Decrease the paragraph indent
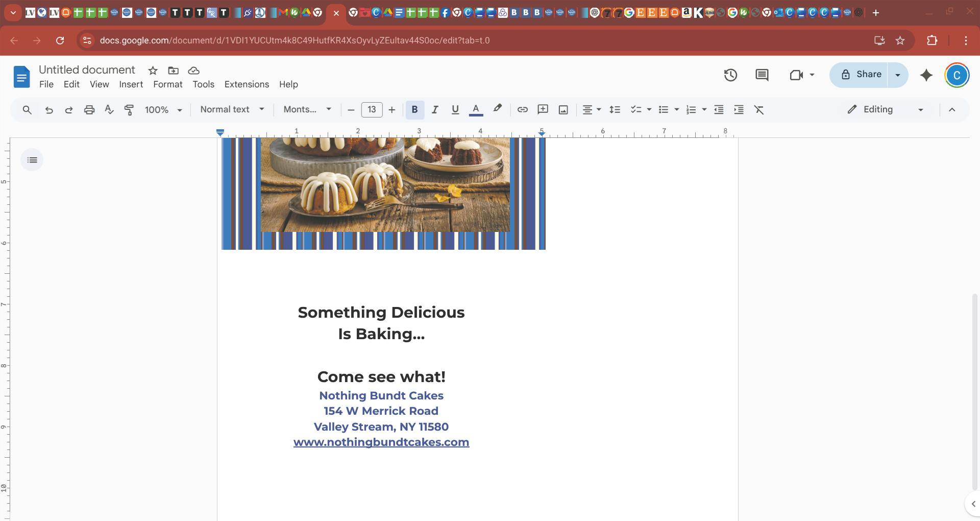 pos(719,110)
